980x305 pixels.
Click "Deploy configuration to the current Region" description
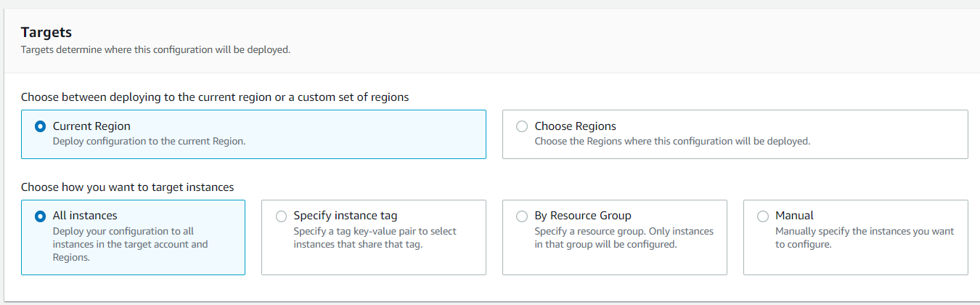coord(149,141)
